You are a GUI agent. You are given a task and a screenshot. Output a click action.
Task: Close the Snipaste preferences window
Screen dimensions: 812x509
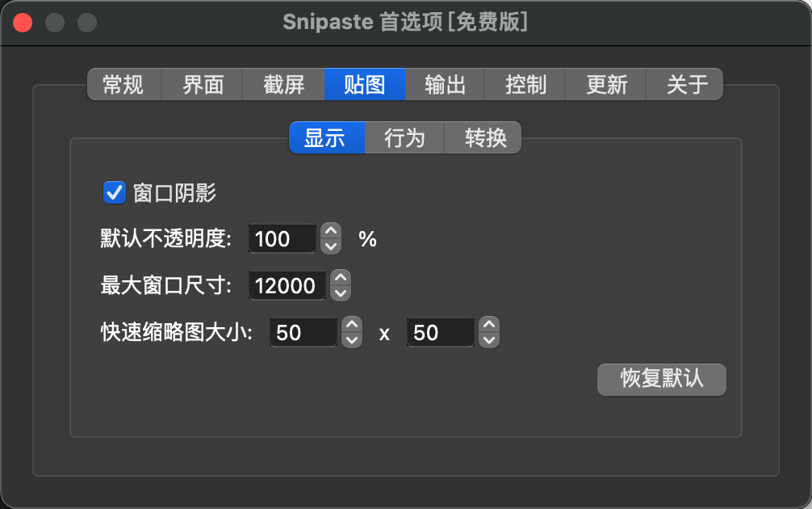tap(23, 23)
